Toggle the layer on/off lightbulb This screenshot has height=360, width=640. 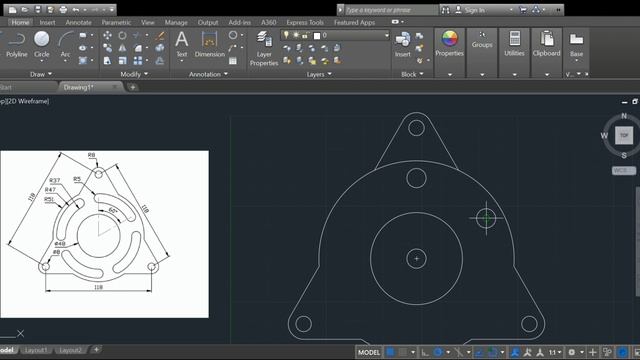tap(286, 36)
